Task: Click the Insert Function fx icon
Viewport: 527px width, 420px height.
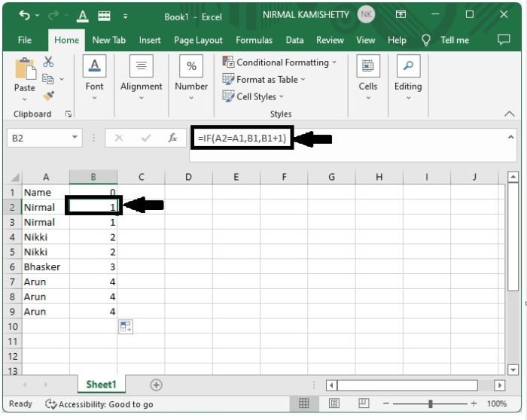Action: pos(172,138)
